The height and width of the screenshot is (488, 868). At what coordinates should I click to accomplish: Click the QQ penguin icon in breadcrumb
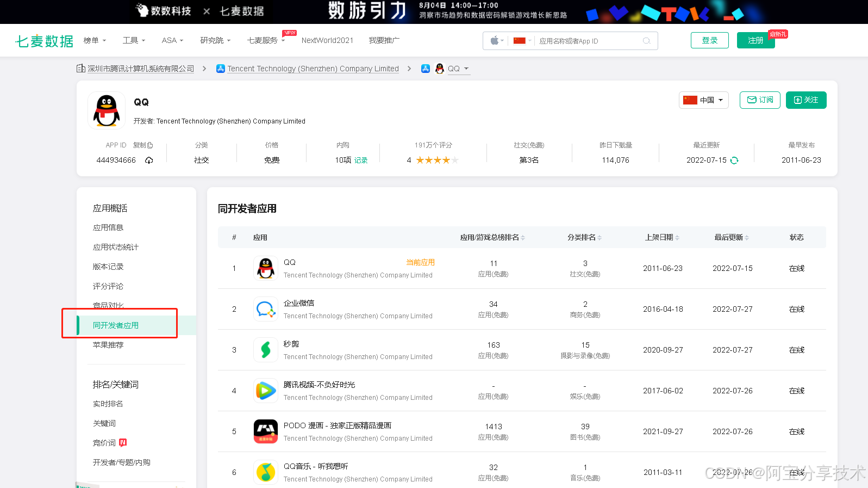point(440,69)
